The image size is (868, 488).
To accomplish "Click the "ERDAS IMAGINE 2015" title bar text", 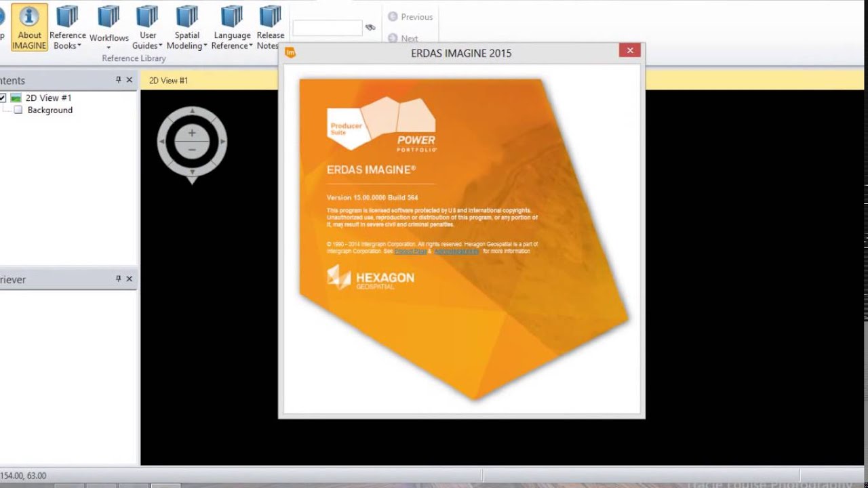I will pos(461,53).
